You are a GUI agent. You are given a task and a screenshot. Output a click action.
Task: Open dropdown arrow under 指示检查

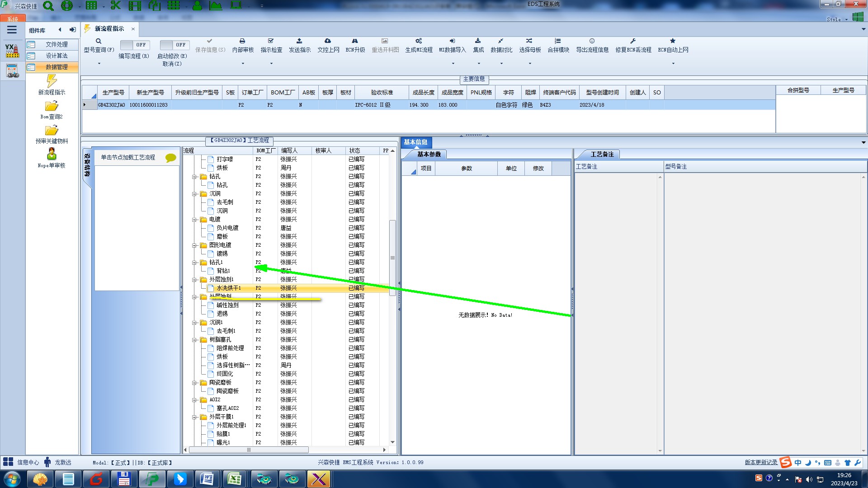point(271,64)
